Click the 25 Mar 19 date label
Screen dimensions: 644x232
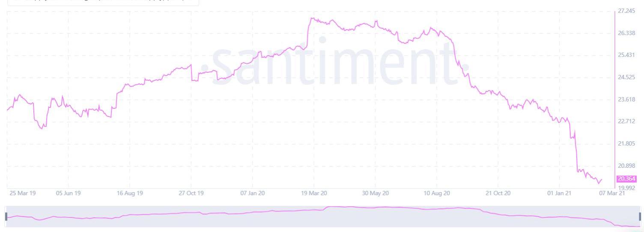(22, 193)
